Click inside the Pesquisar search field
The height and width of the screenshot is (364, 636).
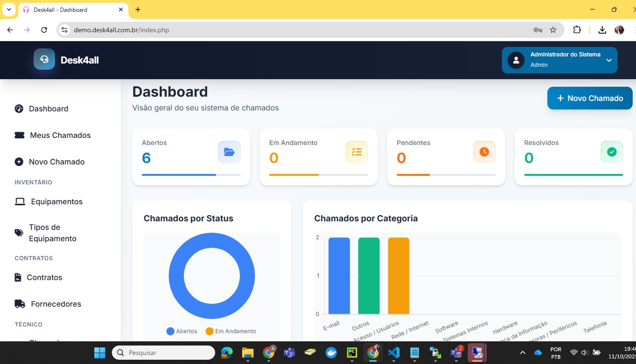point(164,353)
